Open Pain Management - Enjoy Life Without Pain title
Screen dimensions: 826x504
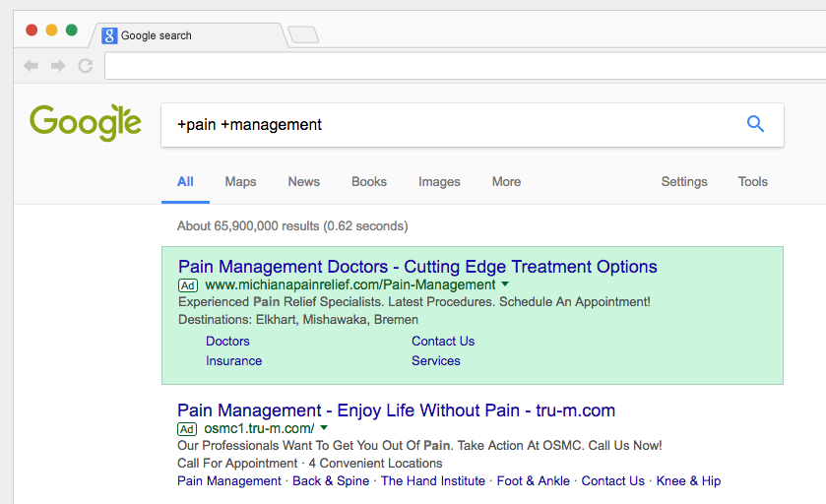click(x=396, y=410)
